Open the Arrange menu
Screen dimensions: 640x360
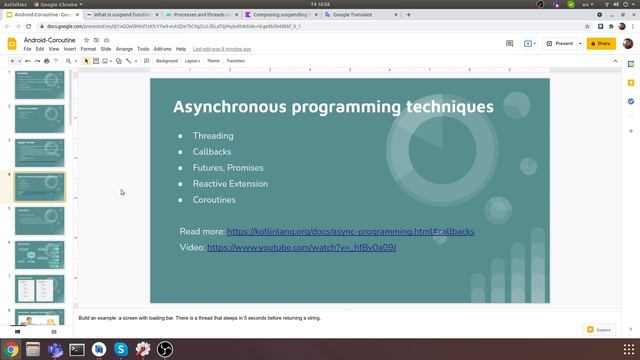tap(124, 49)
